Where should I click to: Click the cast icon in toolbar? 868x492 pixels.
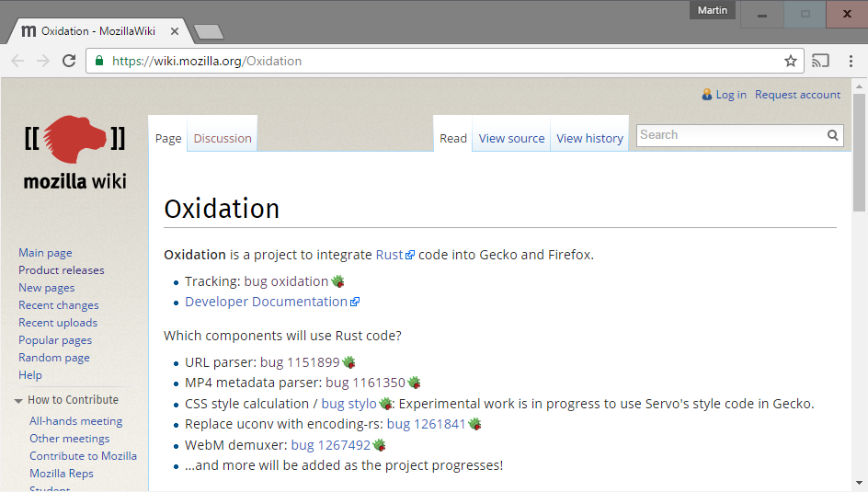[820, 62]
